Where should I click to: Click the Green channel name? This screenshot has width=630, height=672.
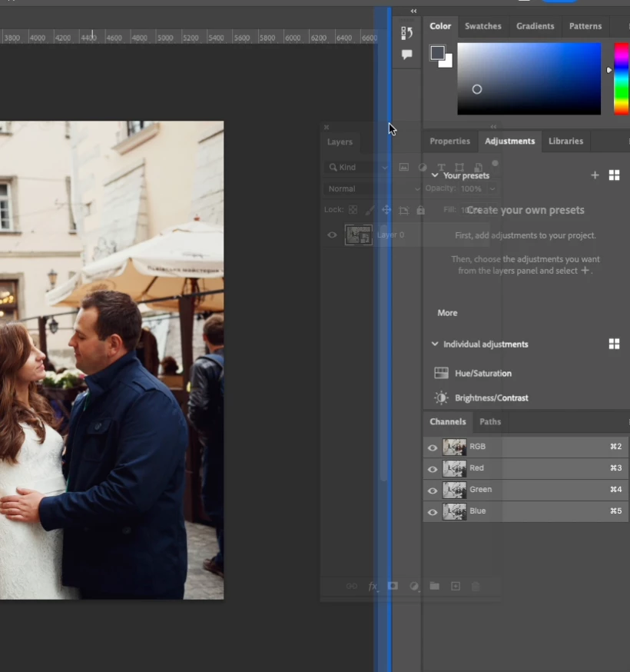pyautogui.click(x=480, y=490)
